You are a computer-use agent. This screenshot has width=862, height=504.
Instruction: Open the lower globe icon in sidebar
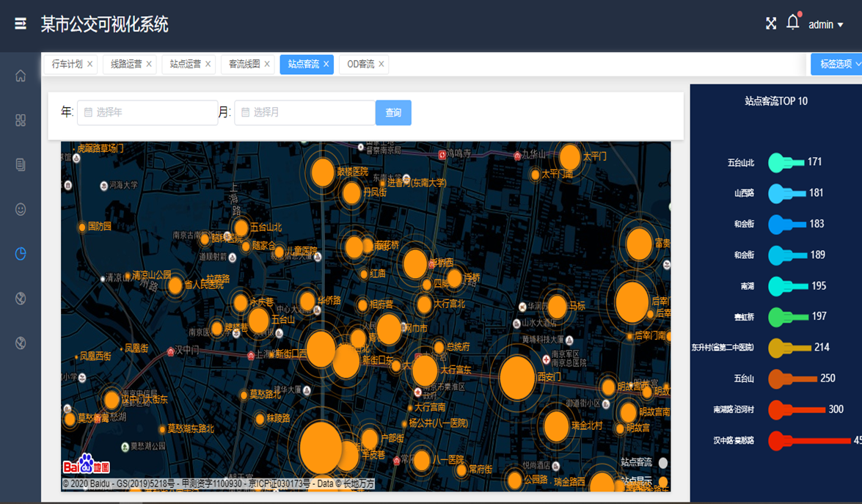tap(21, 343)
